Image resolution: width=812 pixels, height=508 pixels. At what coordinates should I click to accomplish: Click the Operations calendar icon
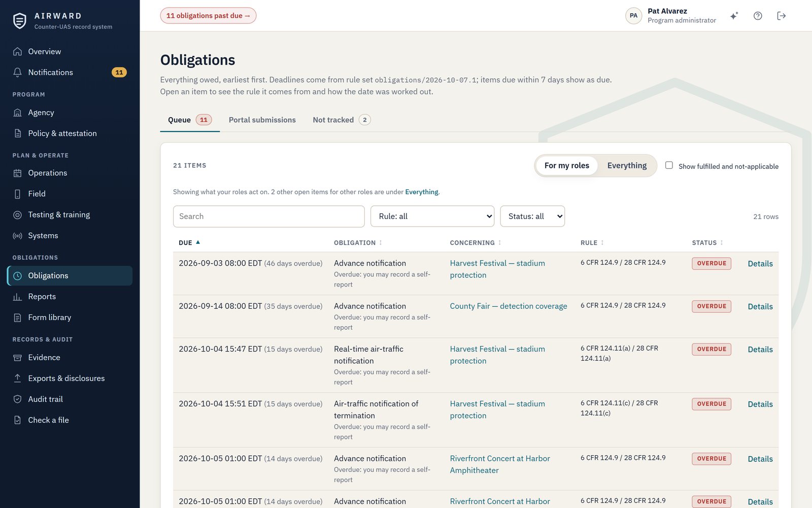point(17,173)
